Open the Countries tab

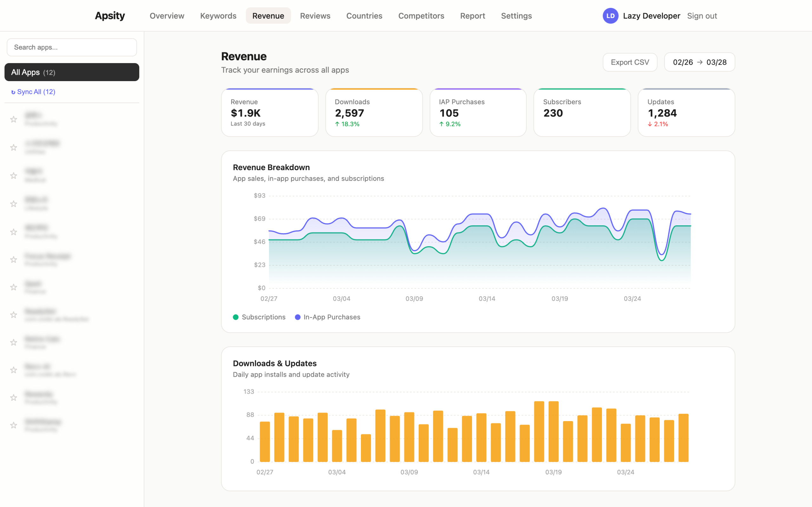click(364, 16)
